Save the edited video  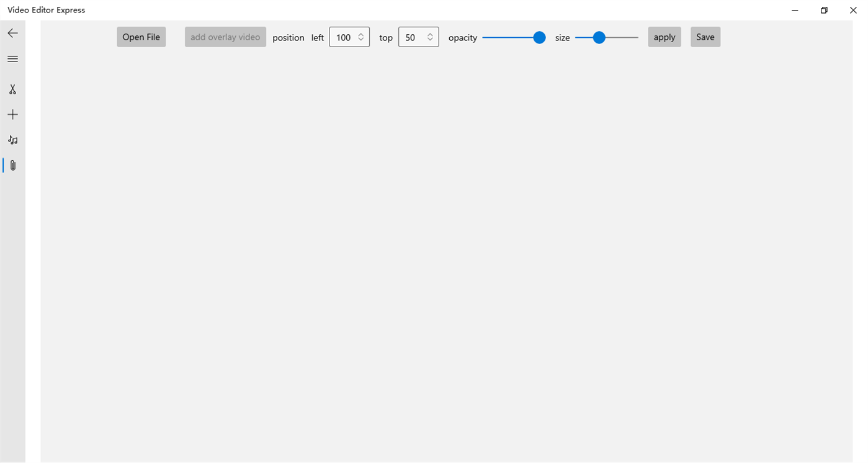point(705,37)
